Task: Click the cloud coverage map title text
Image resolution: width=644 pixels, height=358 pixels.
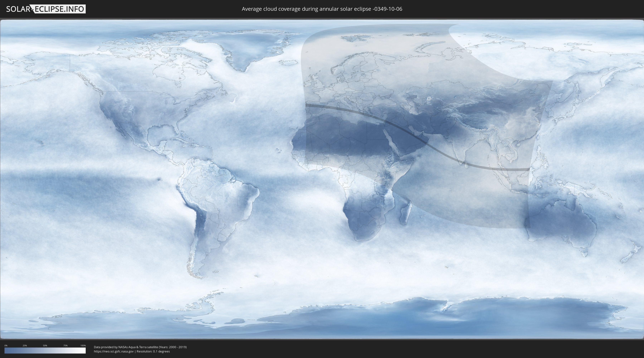Action: (322, 9)
